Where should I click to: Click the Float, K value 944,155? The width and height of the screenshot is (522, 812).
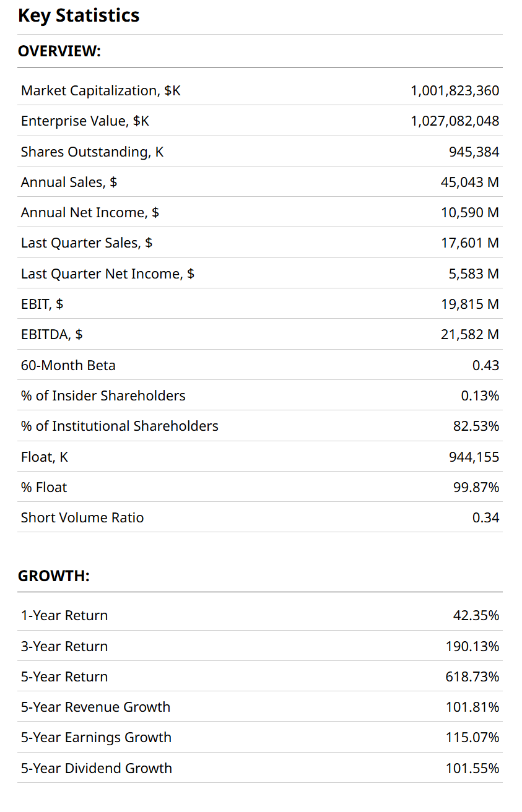(474, 457)
